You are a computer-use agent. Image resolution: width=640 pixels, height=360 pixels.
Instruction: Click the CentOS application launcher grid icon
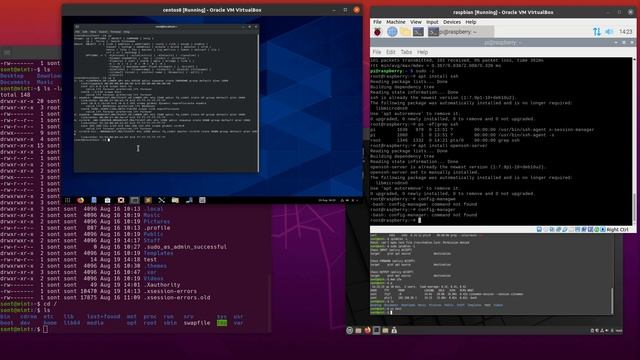click(x=67, y=200)
